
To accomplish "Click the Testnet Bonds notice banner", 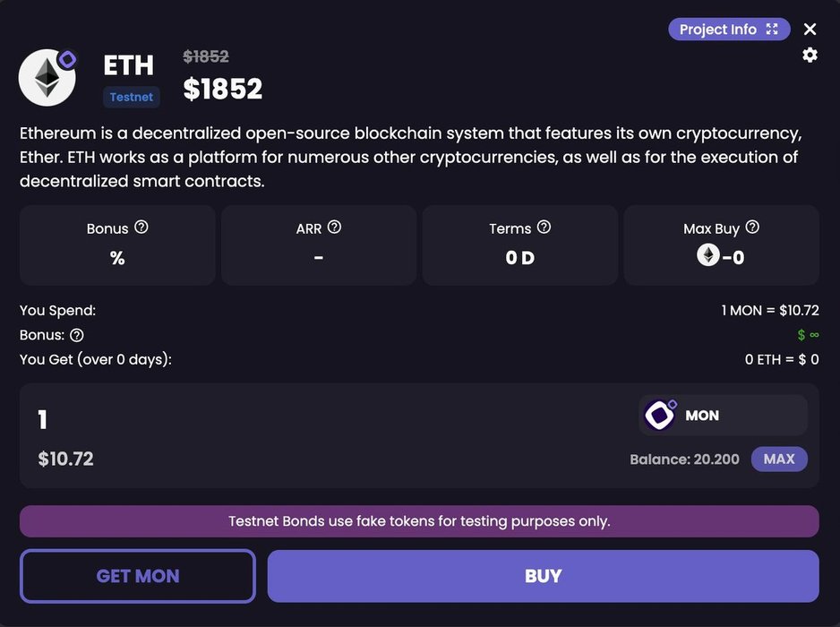I will tap(419, 521).
